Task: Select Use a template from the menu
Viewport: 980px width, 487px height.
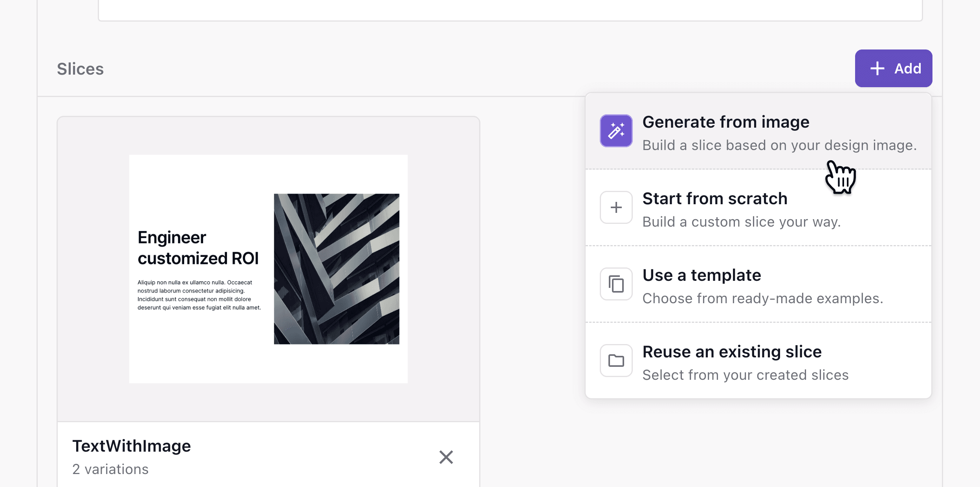Action: (701, 275)
